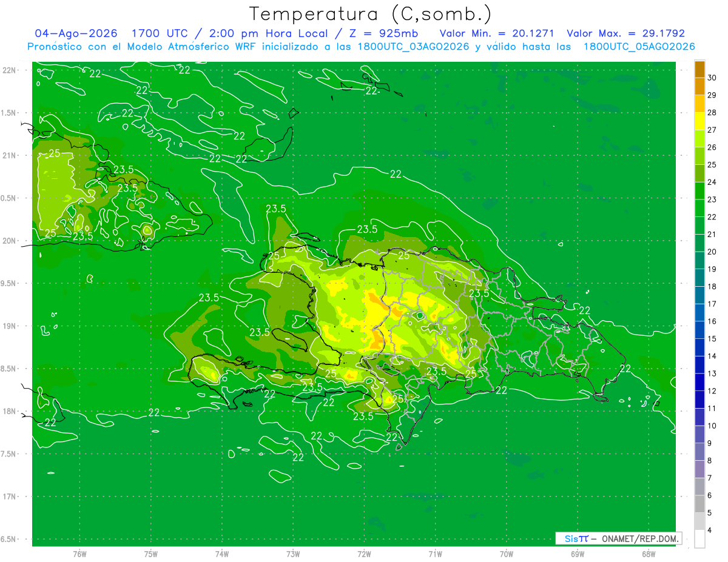Click the '2:00 pm Hora Local' text
This screenshot has height=562, width=728.
click(269, 33)
